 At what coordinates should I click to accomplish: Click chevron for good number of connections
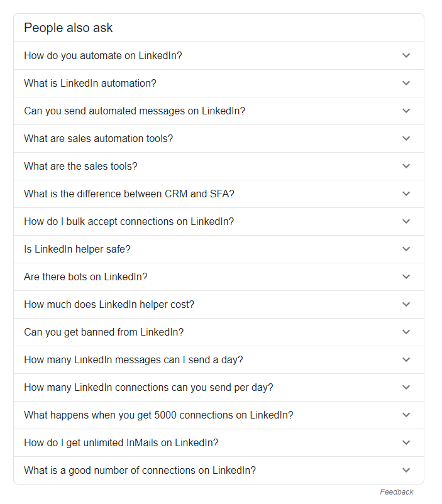406,470
